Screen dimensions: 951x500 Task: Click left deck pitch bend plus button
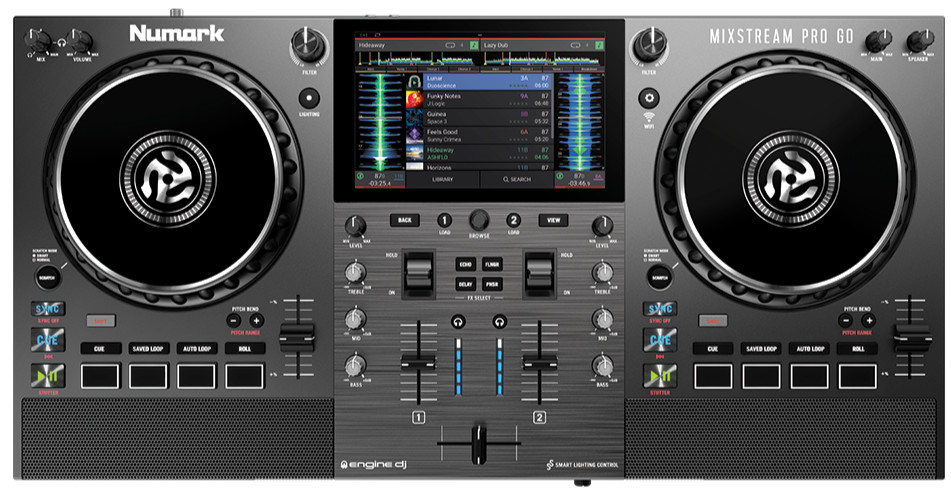[256, 320]
